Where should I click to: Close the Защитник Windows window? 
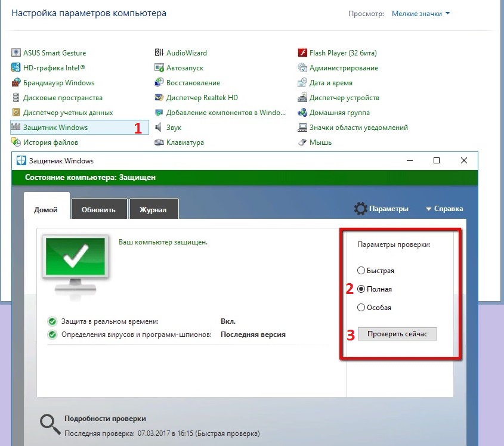464,160
